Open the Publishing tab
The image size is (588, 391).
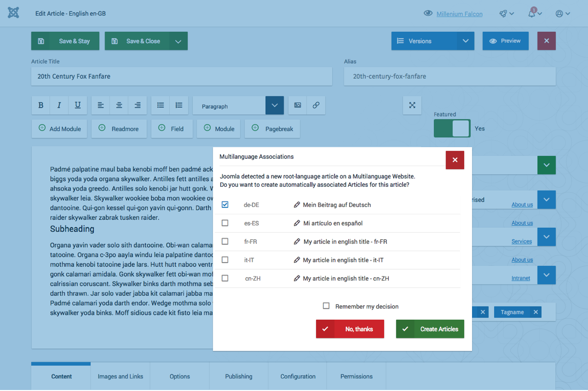click(x=239, y=376)
